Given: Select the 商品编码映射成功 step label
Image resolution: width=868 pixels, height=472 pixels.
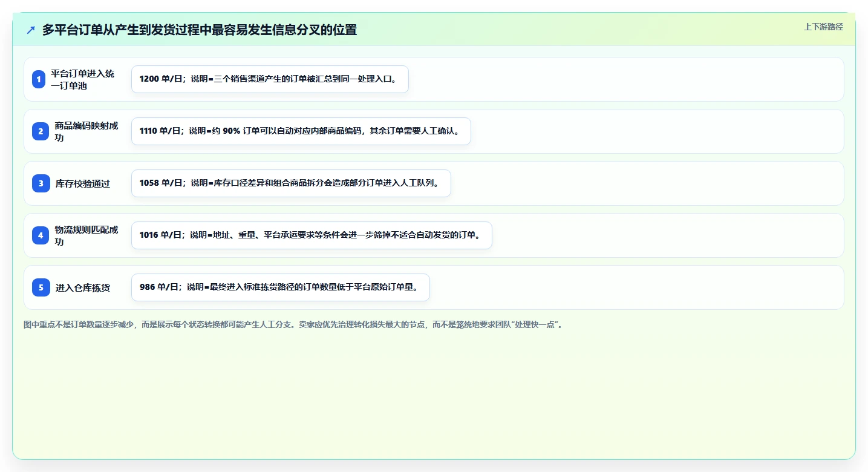Looking at the screenshot, I should tap(86, 131).
